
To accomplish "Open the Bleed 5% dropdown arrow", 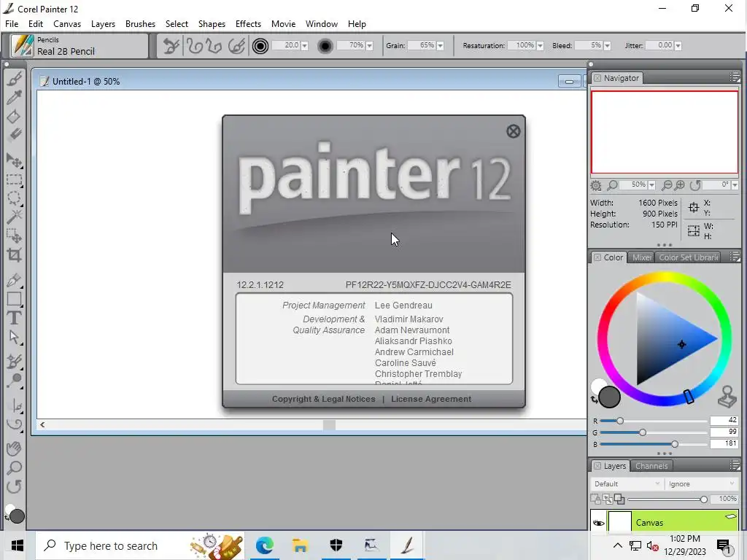I will [x=607, y=46].
